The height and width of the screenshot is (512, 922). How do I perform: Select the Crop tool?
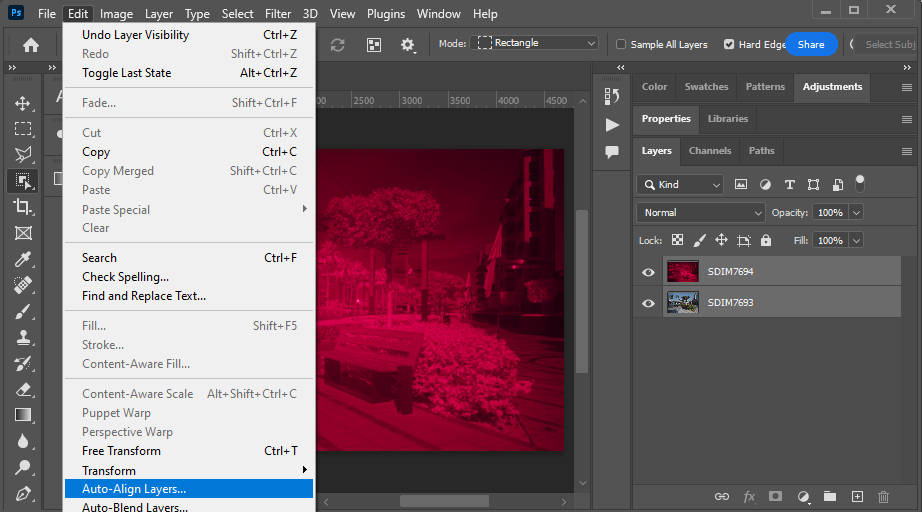click(23, 207)
